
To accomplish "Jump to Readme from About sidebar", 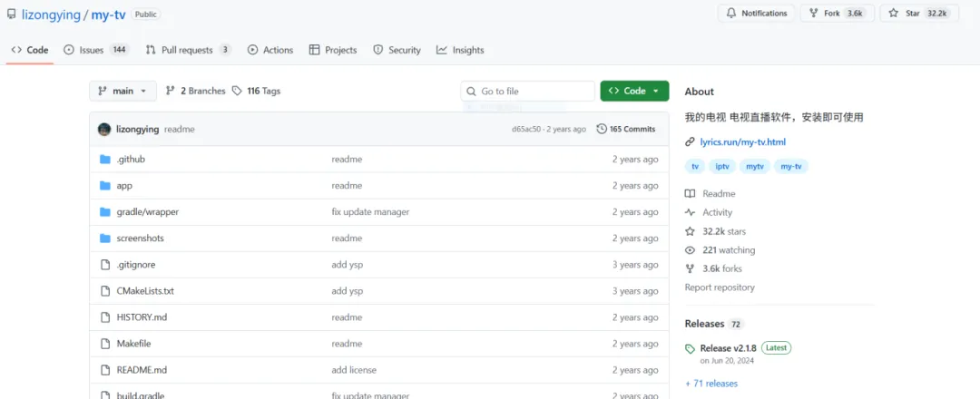I will pyautogui.click(x=710, y=193).
